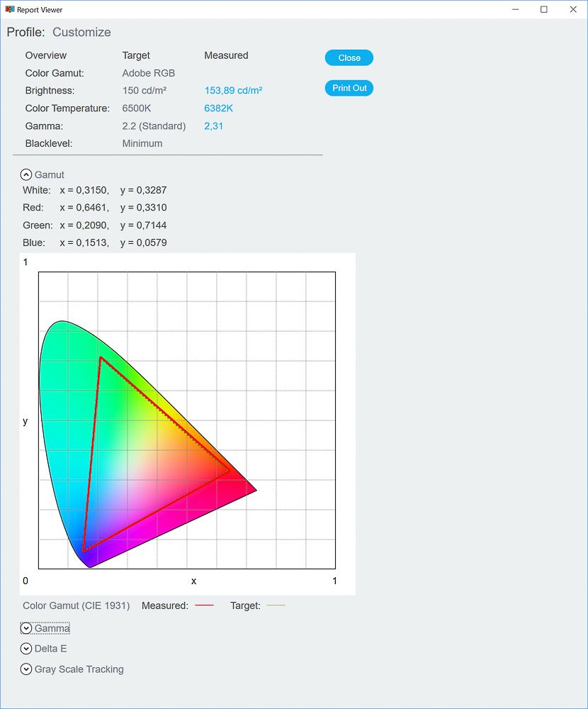
Task: Click the 6500K target value
Action: pyautogui.click(x=137, y=108)
